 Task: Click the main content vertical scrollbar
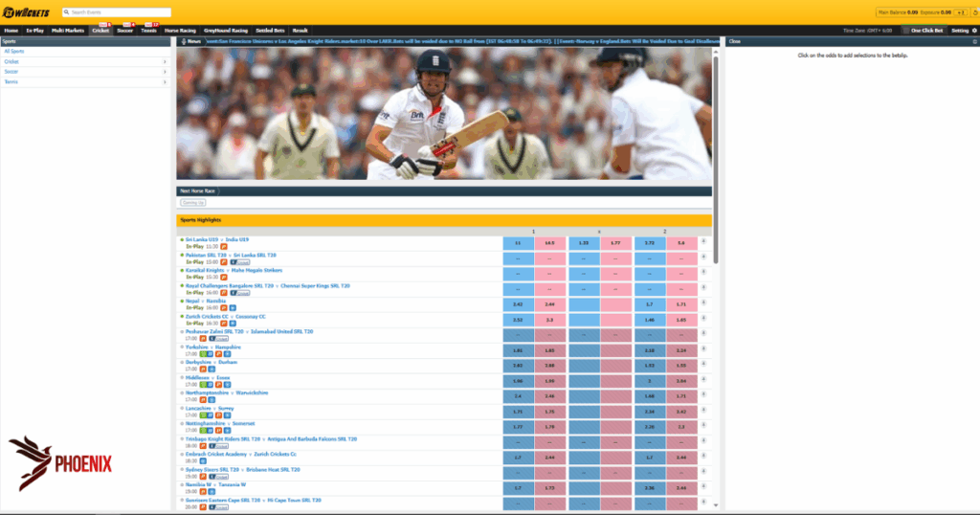tap(716, 161)
